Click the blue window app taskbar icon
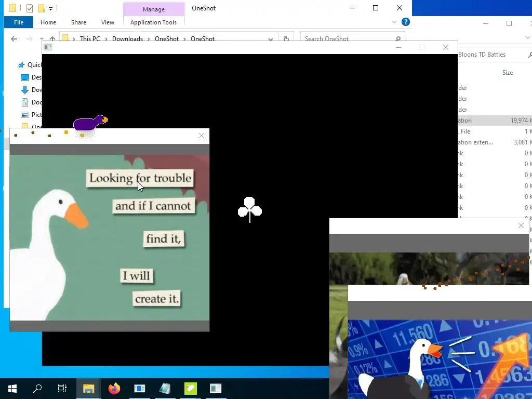Image resolution: width=532 pixels, height=399 pixels. [139, 388]
